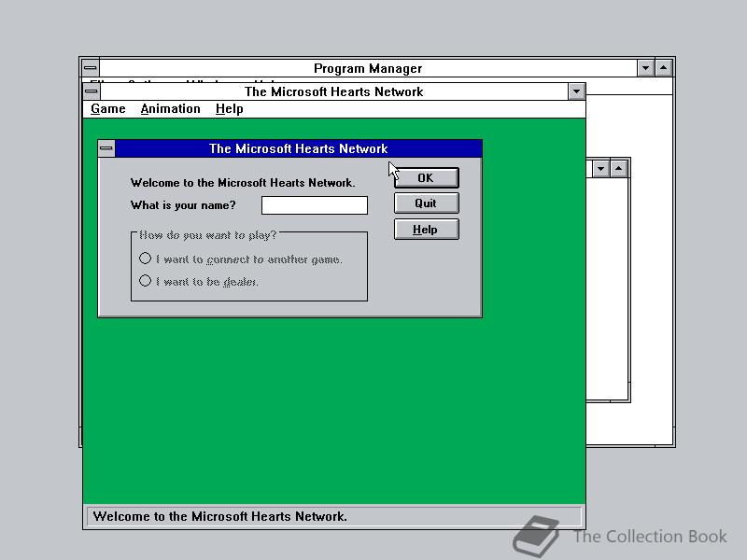Select 'I want to be dealer' option
This screenshot has height=560, width=747.
pyautogui.click(x=199, y=282)
